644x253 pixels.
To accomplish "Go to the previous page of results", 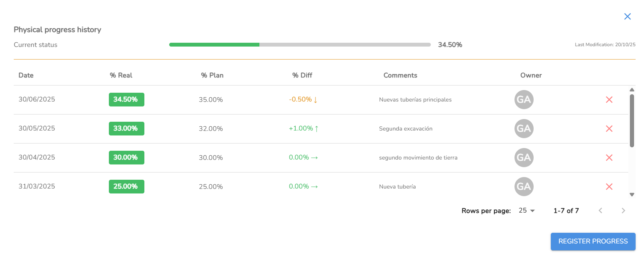I will point(600,211).
